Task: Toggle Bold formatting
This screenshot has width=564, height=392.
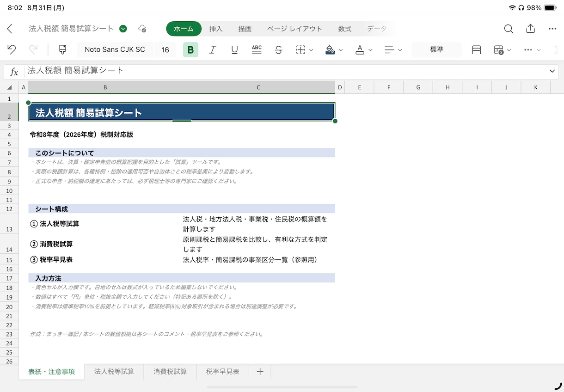Action: pyautogui.click(x=190, y=49)
